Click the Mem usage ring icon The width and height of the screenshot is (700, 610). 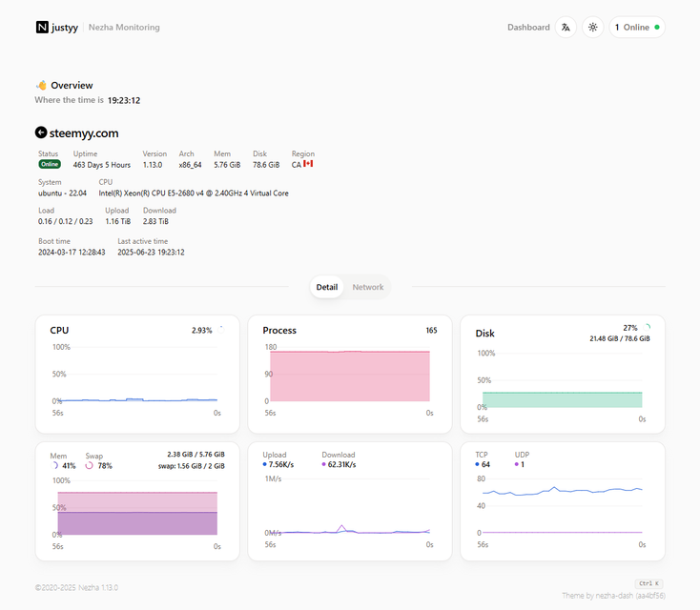click(53, 466)
